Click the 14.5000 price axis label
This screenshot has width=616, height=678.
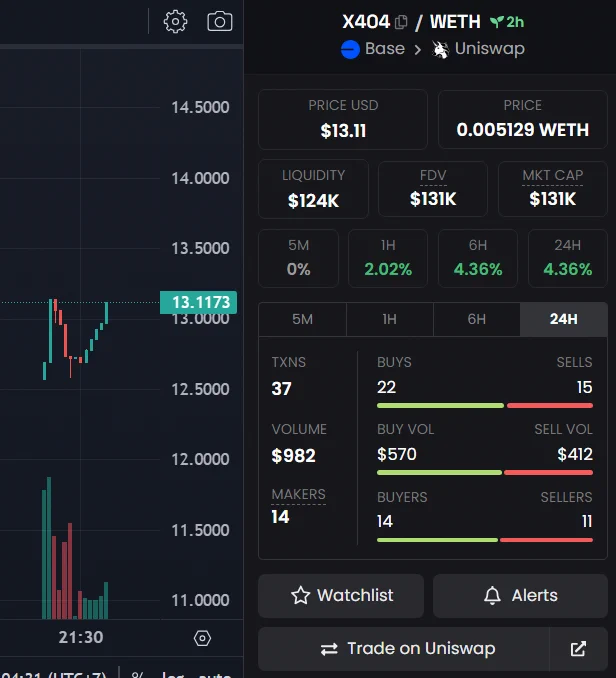point(200,107)
